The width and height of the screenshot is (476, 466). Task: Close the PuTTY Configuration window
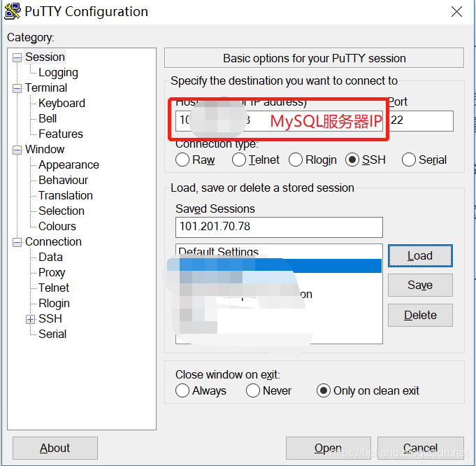pyautogui.click(x=456, y=12)
